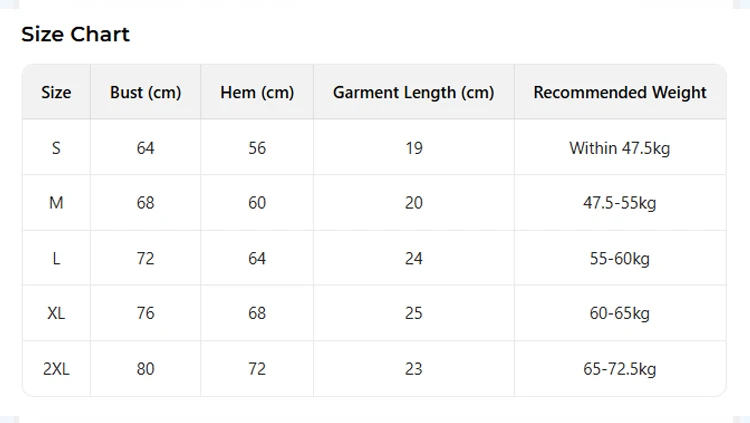Click the Hem (cm) column header

pyautogui.click(x=257, y=92)
